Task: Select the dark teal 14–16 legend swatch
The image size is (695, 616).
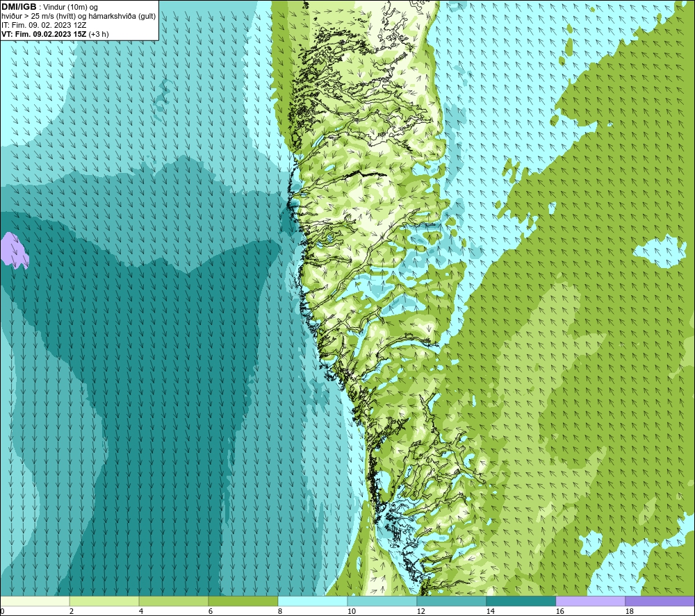Action: click(x=521, y=601)
